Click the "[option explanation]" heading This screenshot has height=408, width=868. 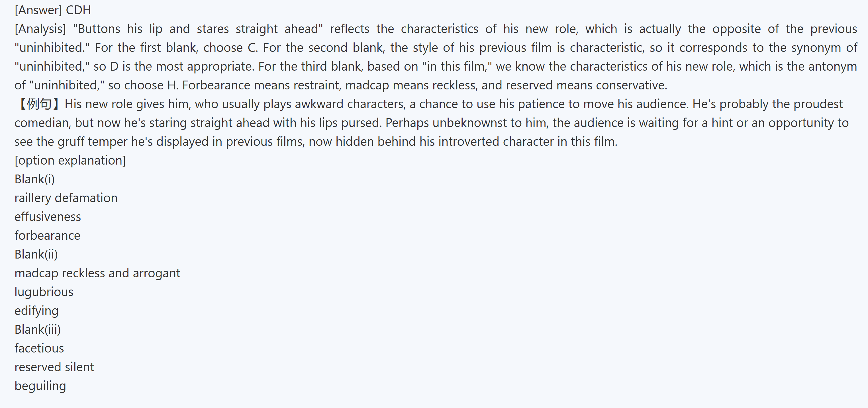pos(70,160)
